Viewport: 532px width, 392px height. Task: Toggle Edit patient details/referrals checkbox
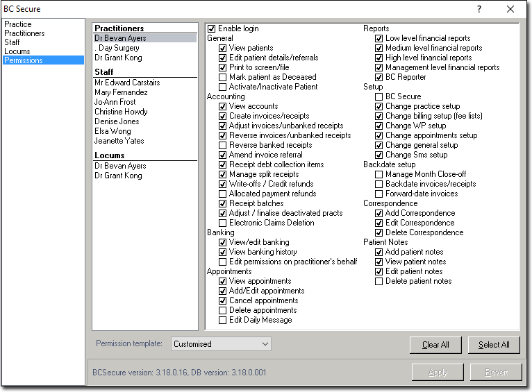[x=222, y=58]
